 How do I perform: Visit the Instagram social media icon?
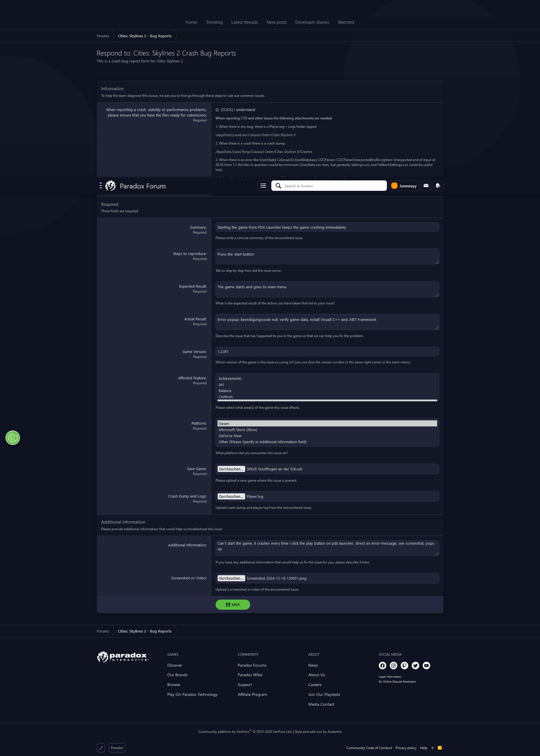pyautogui.click(x=393, y=666)
